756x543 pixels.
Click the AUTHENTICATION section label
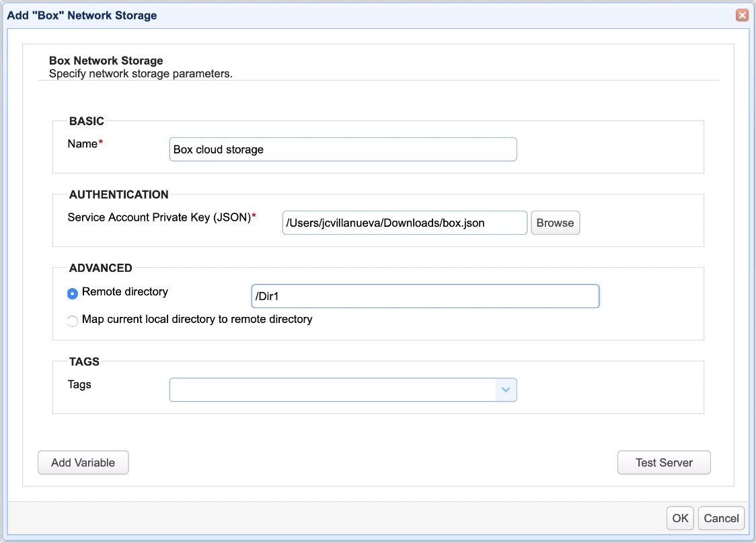click(118, 194)
